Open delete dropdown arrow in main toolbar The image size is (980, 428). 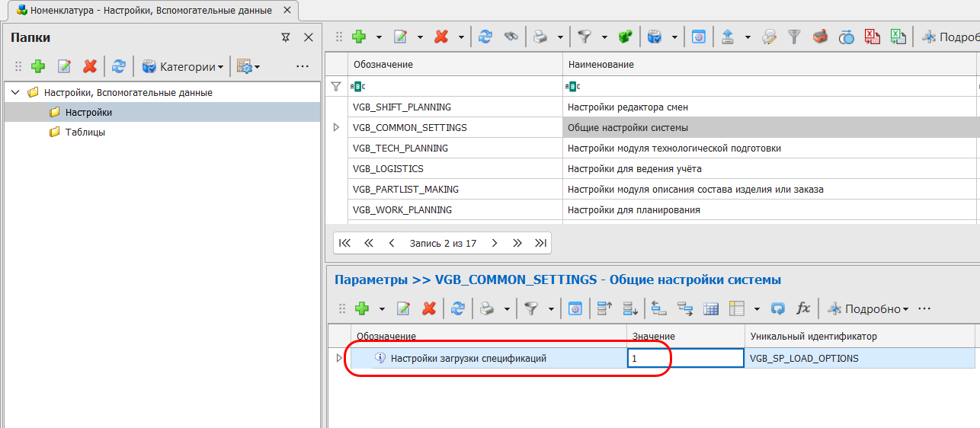[x=460, y=37]
